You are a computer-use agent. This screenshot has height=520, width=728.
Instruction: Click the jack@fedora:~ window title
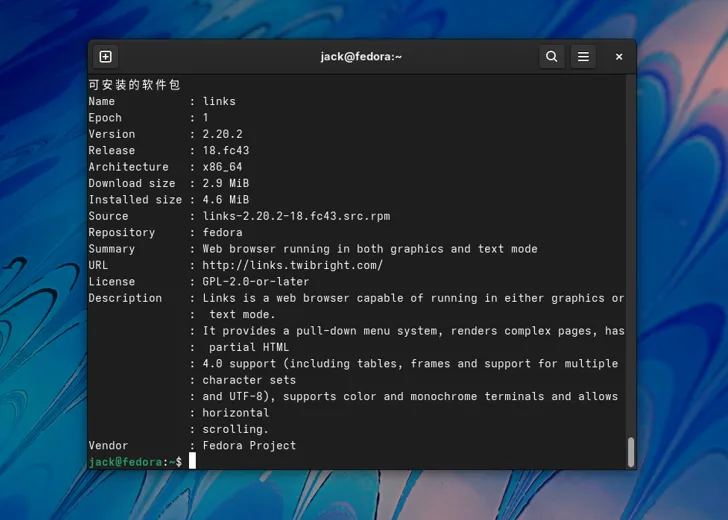[x=361, y=57]
